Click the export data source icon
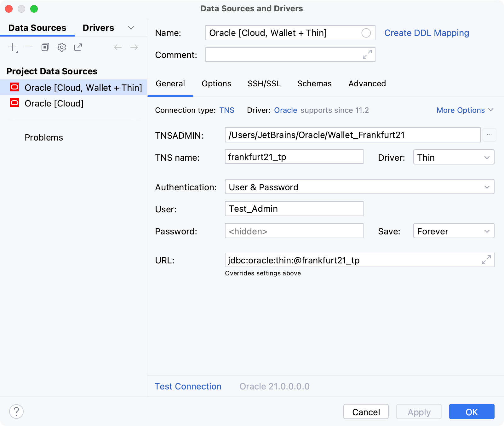The width and height of the screenshot is (504, 426). [x=78, y=47]
